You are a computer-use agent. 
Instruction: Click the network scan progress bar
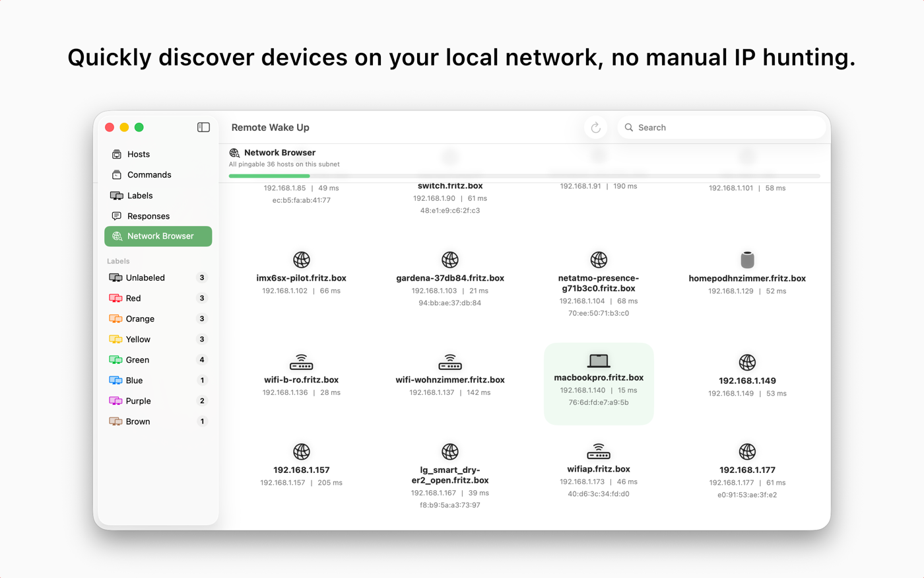525,176
